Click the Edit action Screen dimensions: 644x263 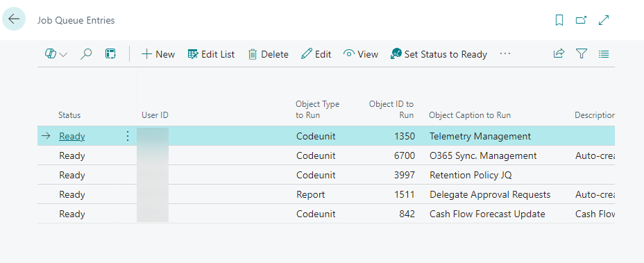point(316,54)
